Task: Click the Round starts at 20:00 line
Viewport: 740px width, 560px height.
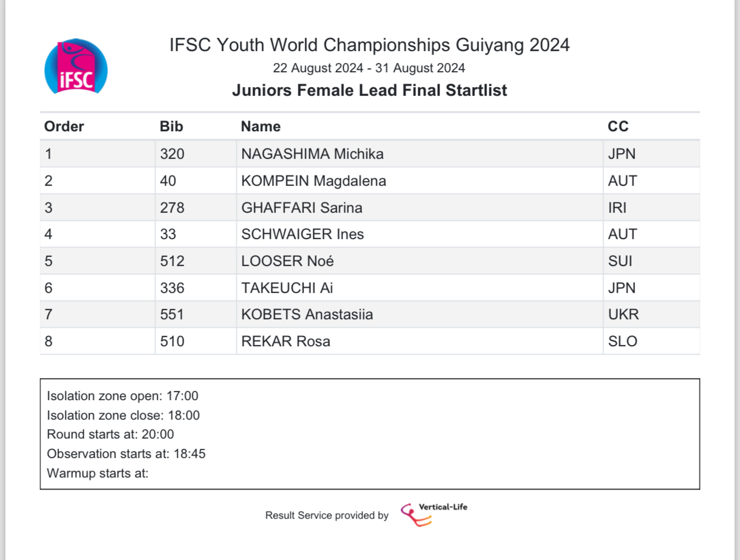Action: (x=110, y=434)
